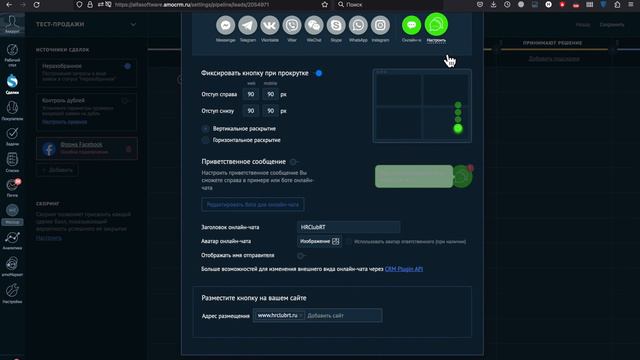Click the Messenger channel icon

[x=225, y=25]
